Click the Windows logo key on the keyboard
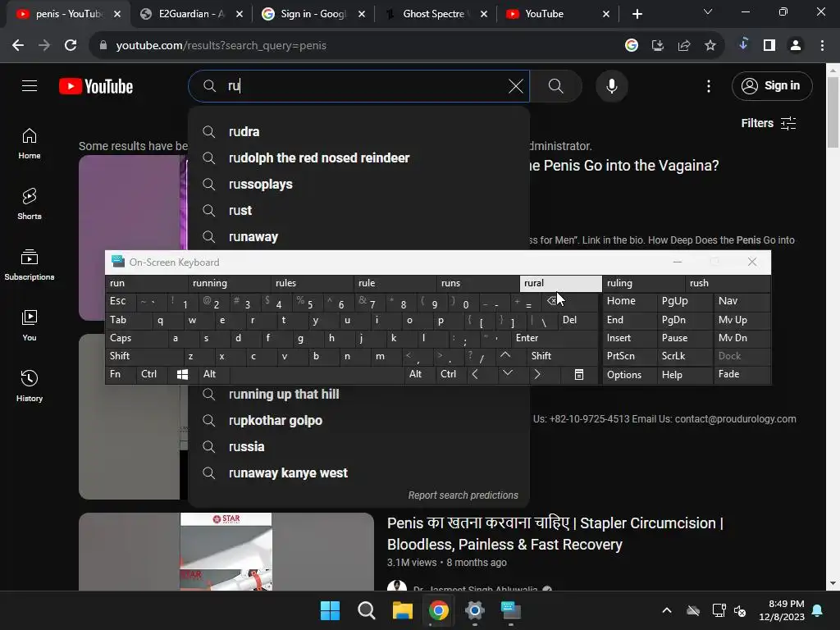Viewport: 840px width, 630px height. tap(182, 374)
